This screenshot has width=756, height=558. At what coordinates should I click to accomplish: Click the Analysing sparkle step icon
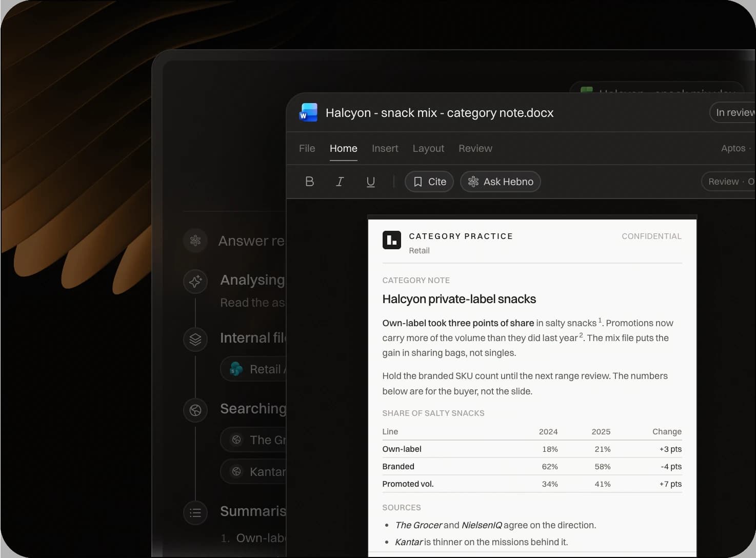tap(195, 281)
